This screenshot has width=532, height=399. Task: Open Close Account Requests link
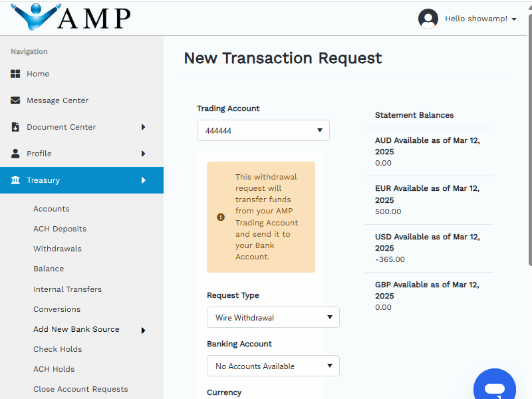(80, 389)
